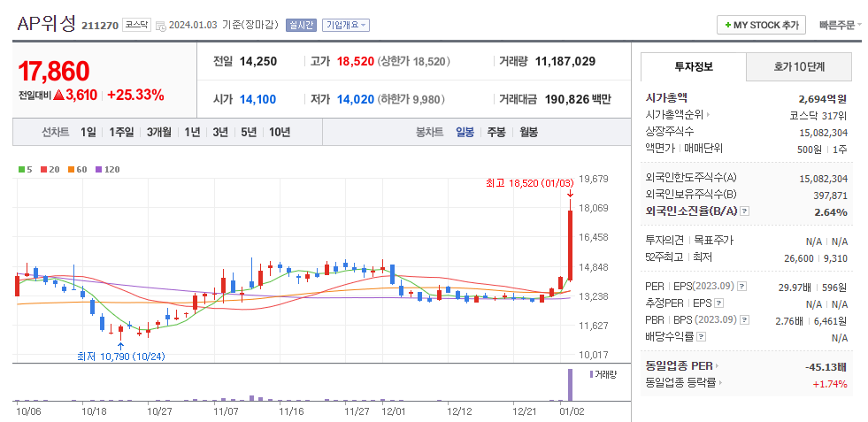Click the AP위성 stock name
868x422 pixels.
(47, 24)
